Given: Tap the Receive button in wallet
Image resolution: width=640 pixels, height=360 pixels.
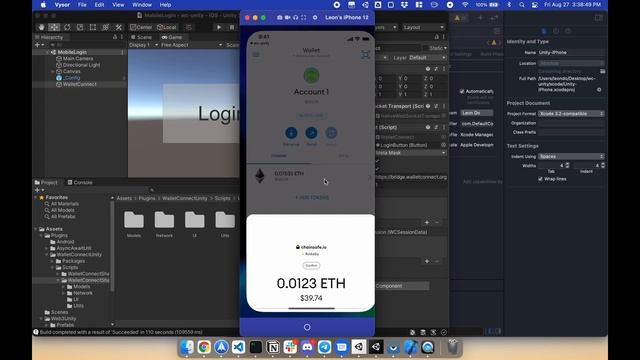Looking at the screenshot, I should point(291,136).
